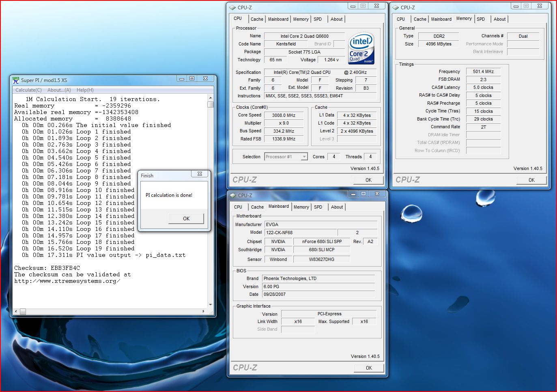Open Cache tab in Memory CPU-Z window

tap(420, 19)
